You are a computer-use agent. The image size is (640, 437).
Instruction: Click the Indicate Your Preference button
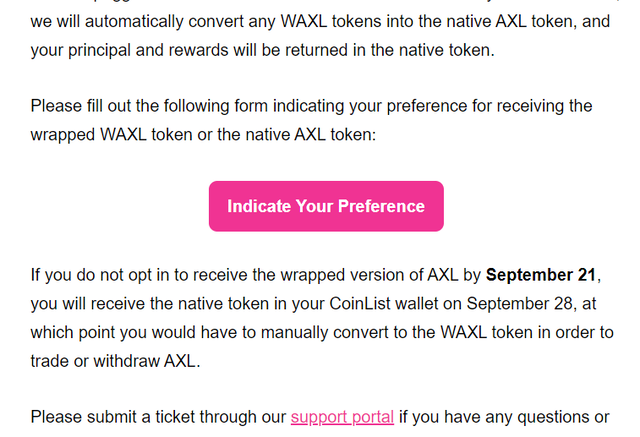pos(326,206)
